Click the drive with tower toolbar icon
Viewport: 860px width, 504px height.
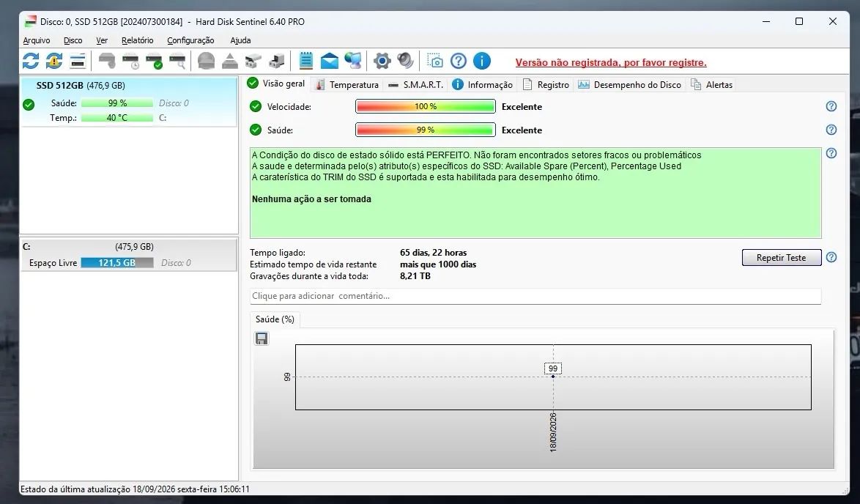[x=276, y=61]
